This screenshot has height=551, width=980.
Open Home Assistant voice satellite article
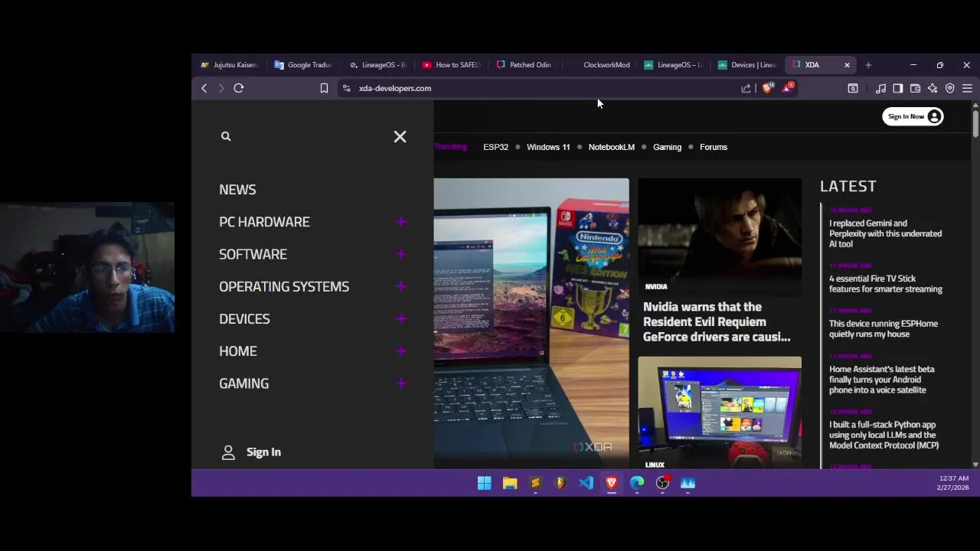pyautogui.click(x=882, y=380)
